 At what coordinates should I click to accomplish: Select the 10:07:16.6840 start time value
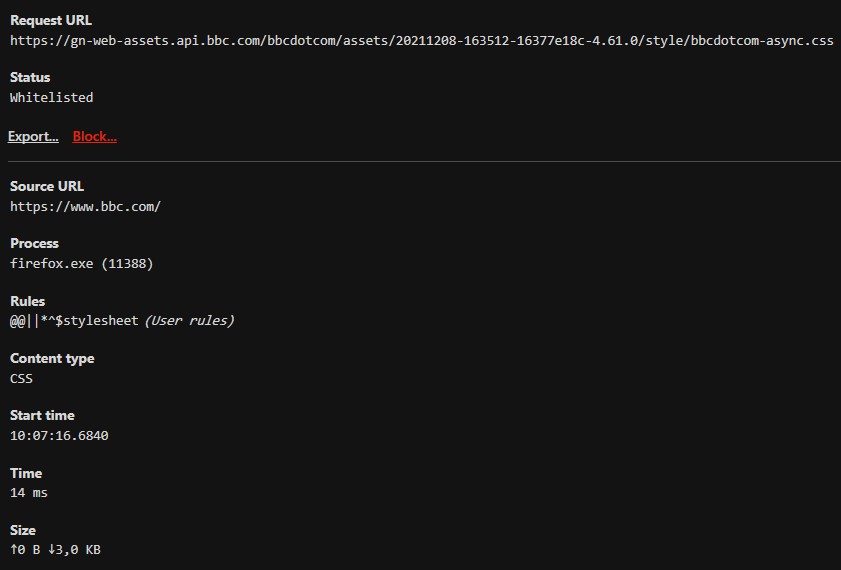pos(59,436)
